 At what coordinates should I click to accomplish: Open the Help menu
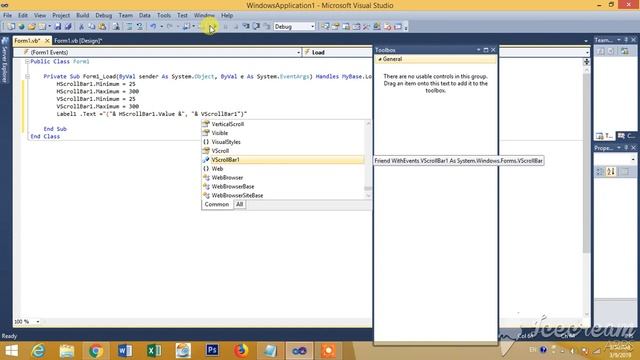[227, 16]
